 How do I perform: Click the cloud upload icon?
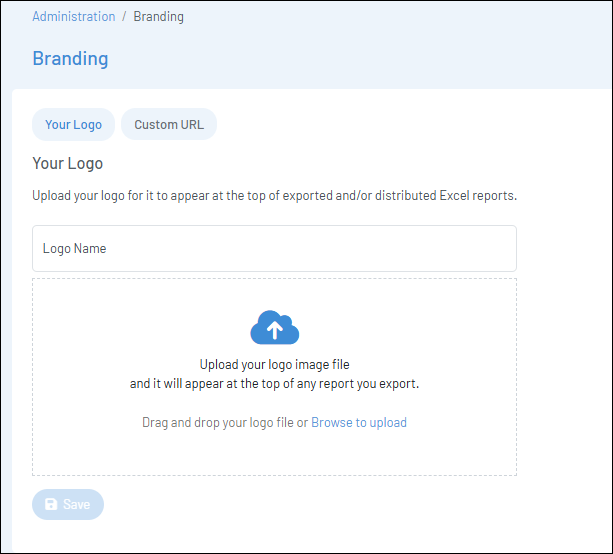274,328
